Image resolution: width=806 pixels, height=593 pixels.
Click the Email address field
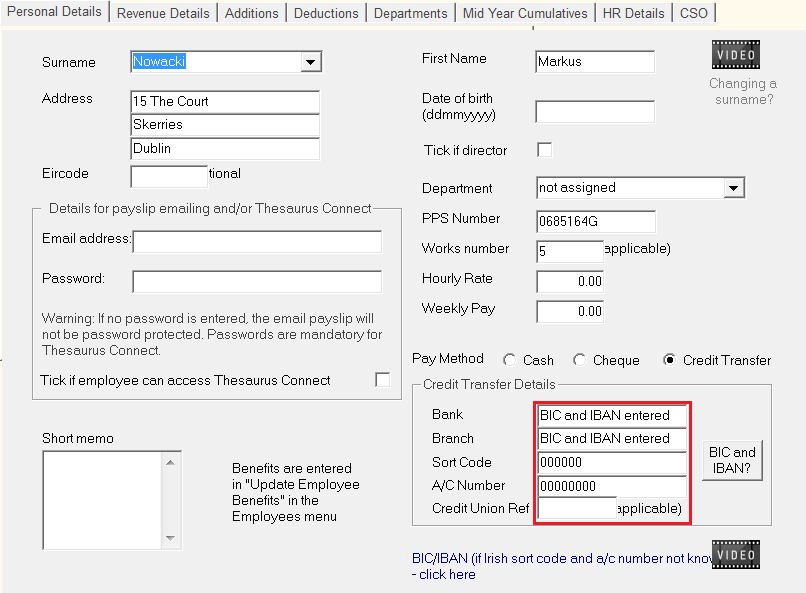[257, 242]
